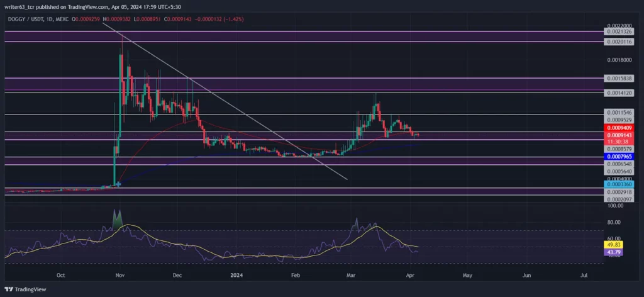Click the 0.0015838 price label

pyautogui.click(x=618, y=78)
